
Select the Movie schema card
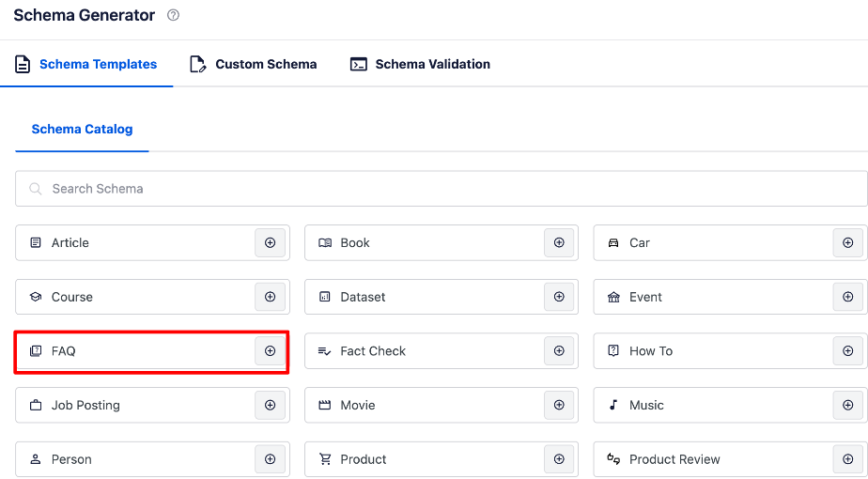tap(442, 406)
